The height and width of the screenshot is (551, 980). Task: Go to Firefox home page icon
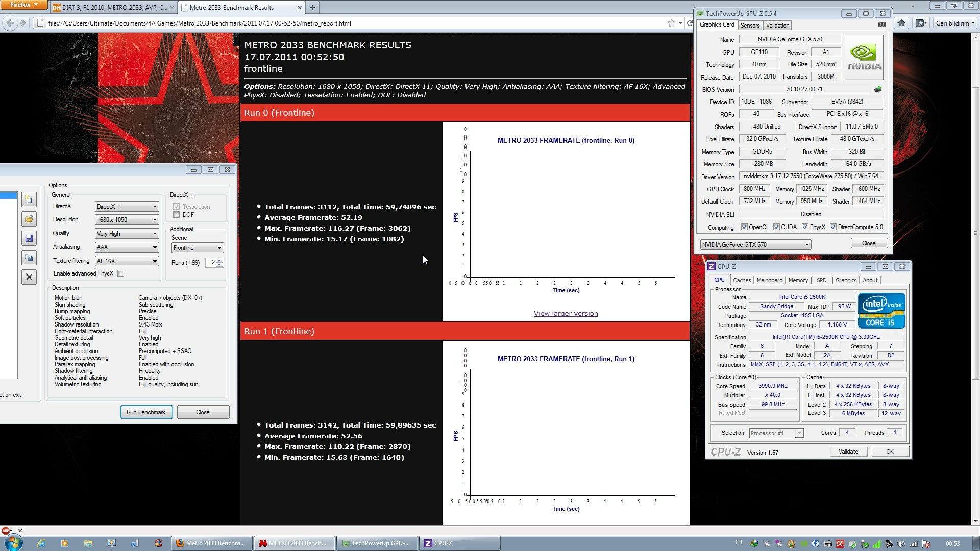(901, 23)
